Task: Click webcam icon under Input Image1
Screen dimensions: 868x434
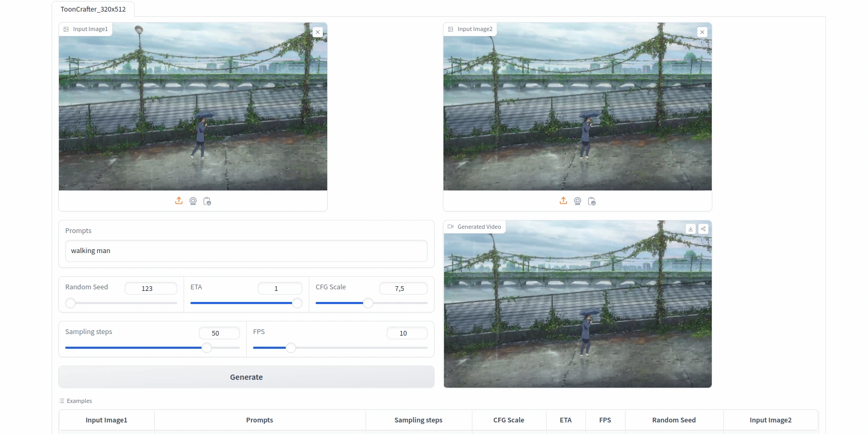Action: point(193,201)
